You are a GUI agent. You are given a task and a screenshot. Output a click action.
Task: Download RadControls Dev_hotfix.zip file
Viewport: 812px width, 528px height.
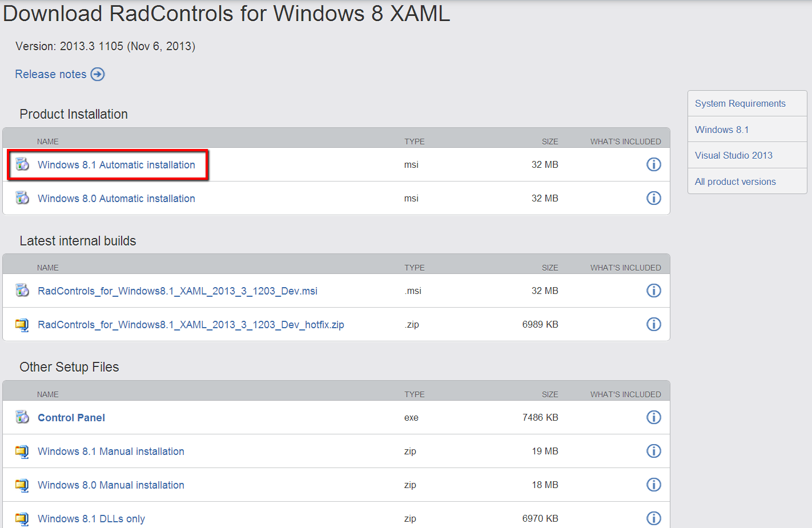[191, 325]
